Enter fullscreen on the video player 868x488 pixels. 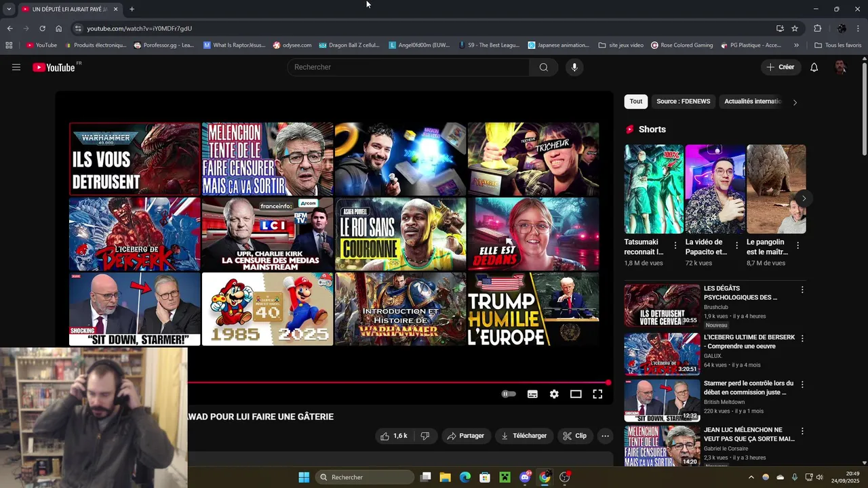pyautogui.click(x=597, y=394)
